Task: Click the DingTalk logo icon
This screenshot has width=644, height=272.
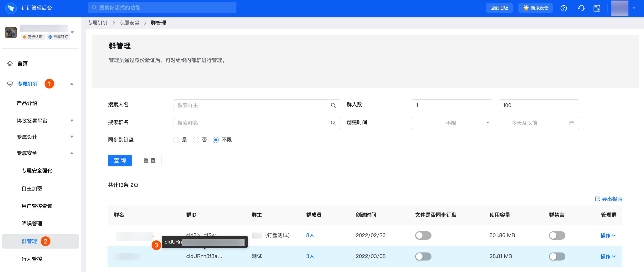Action: click(x=11, y=8)
